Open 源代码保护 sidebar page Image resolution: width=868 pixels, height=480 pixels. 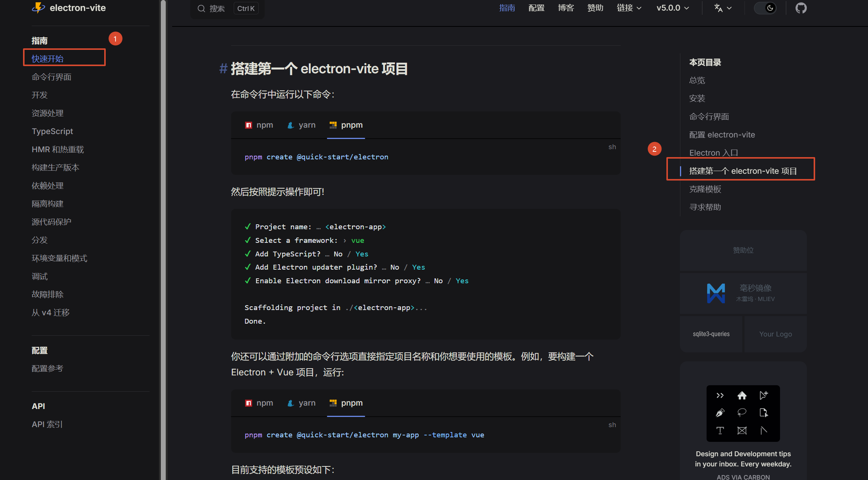(x=51, y=222)
